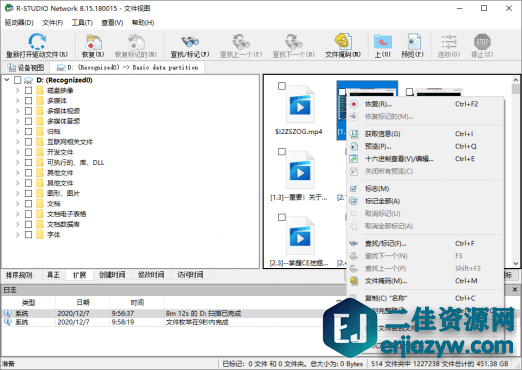Click the toolbar 恢复标记的 icon
The width and height of the screenshot is (522, 370).
click(x=136, y=42)
